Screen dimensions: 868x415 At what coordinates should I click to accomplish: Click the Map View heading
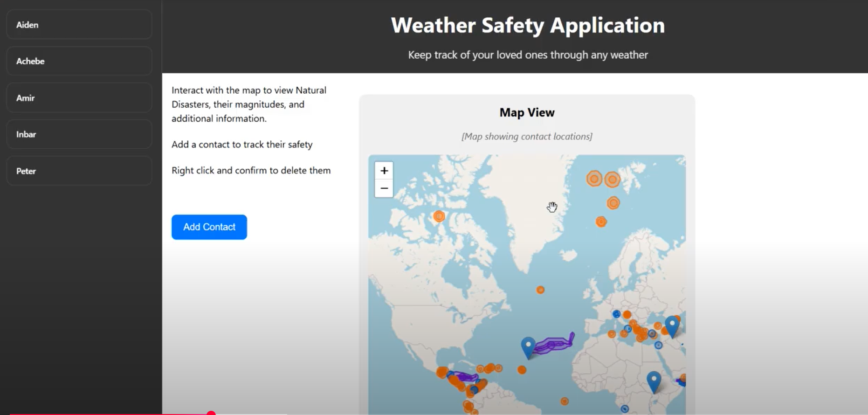click(x=527, y=112)
